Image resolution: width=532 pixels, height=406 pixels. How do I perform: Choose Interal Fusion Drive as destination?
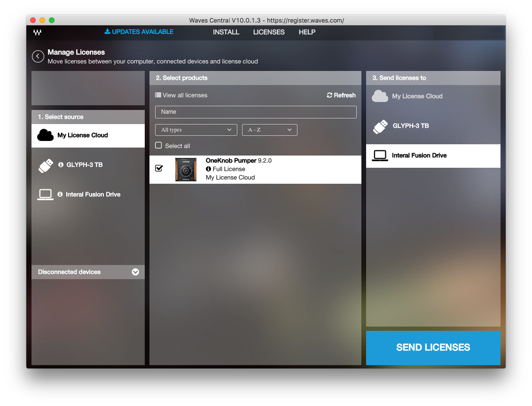coord(433,156)
